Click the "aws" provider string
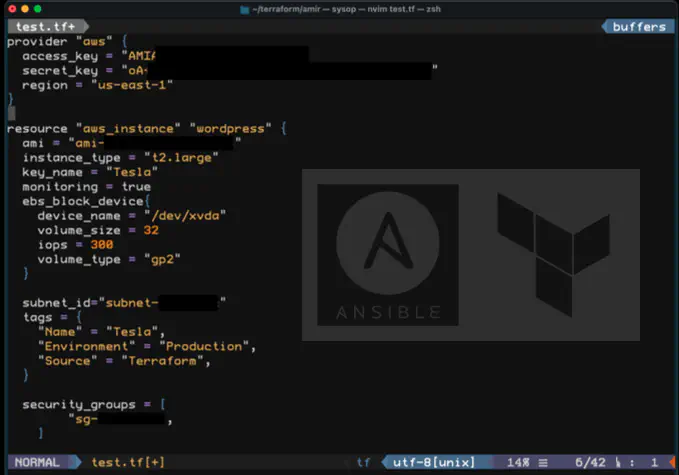Image resolution: width=679 pixels, height=475 pixels. (x=94, y=42)
